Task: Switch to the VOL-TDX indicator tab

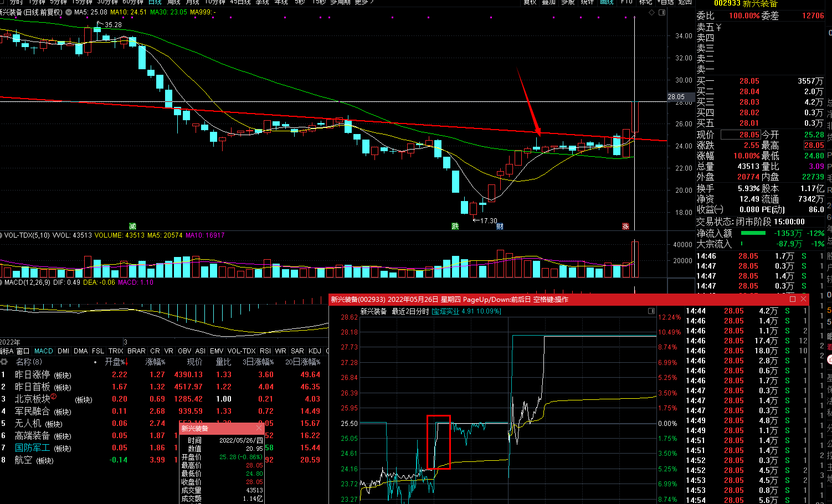Action: pos(242,351)
